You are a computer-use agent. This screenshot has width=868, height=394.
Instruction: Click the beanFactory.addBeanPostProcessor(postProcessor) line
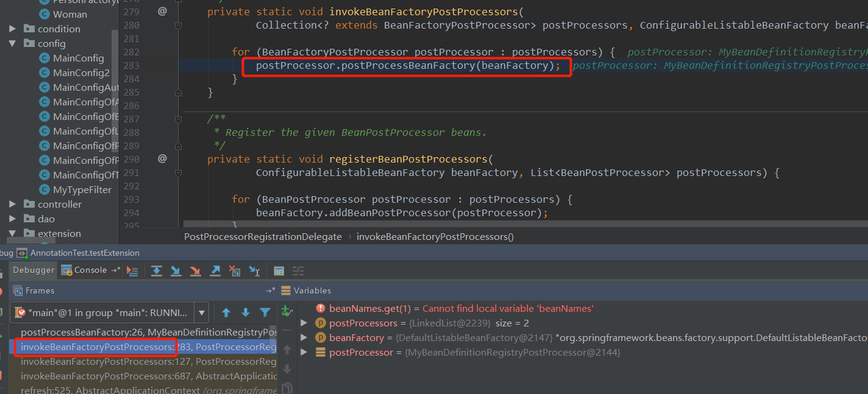click(402, 213)
